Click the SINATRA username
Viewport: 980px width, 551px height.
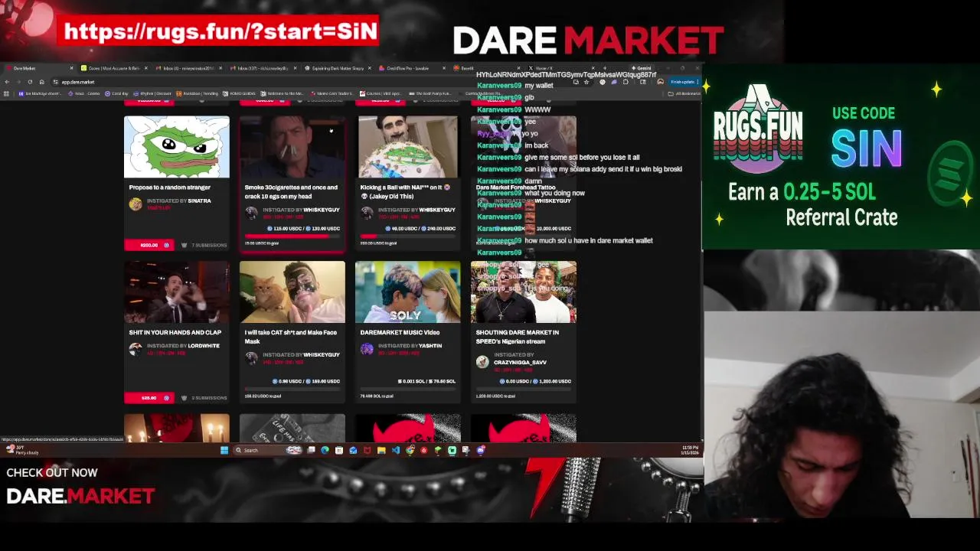(199, 201)
